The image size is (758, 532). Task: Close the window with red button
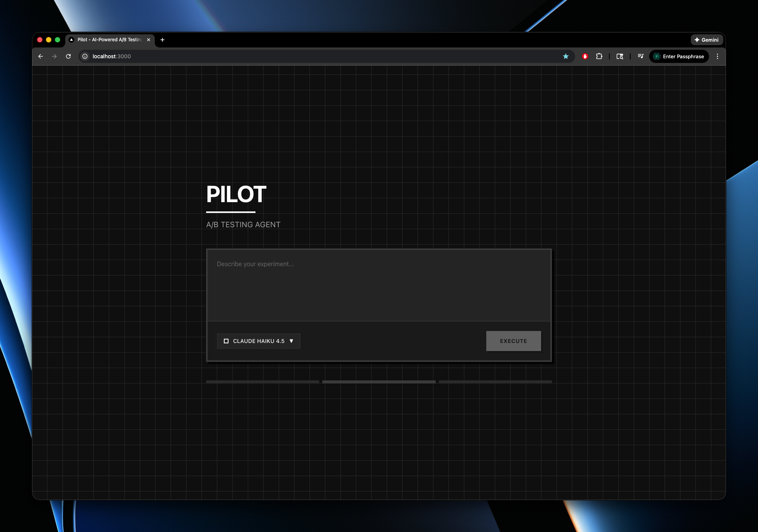coord(40,40)
